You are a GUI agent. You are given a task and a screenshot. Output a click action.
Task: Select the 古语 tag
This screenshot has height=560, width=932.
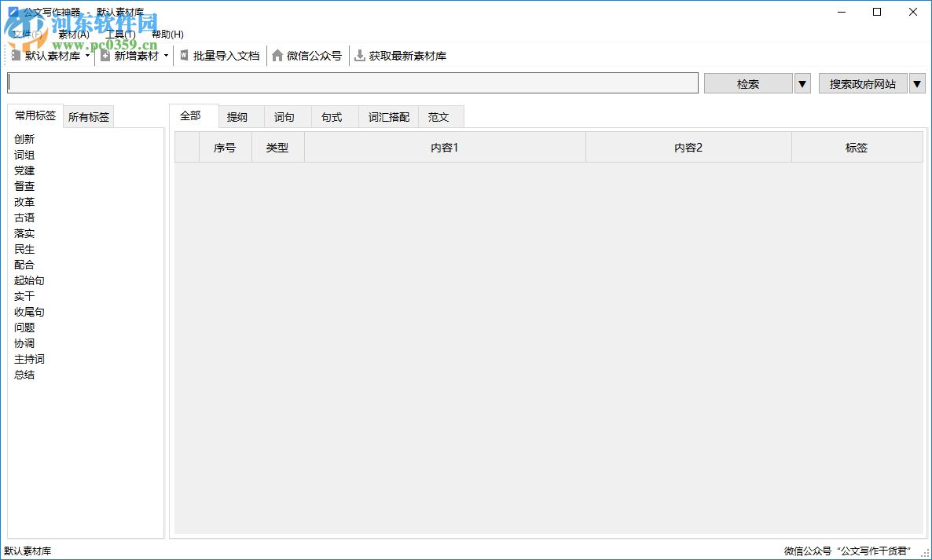pyautogui.click(x=24, y=218)
